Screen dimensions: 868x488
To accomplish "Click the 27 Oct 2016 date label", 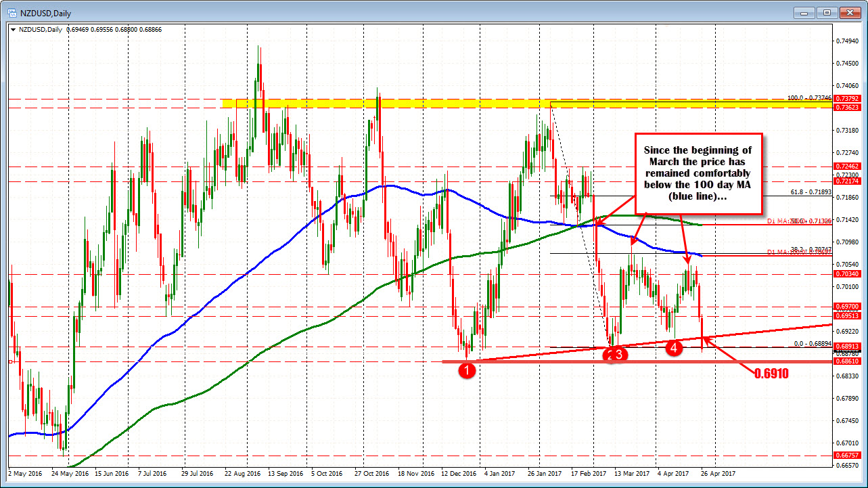I will coord(373,474).
